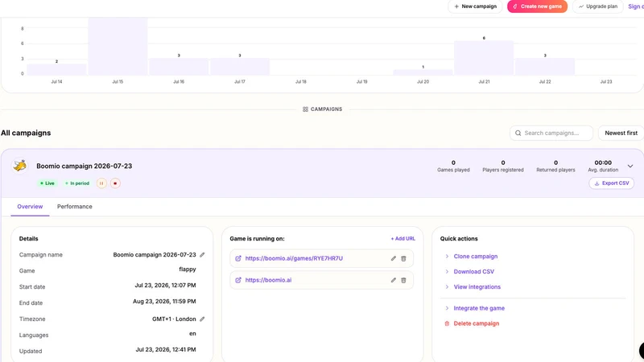Click Clone campaign quick action
This screenshot has width=644, height=362.
[x=476, y=256]
